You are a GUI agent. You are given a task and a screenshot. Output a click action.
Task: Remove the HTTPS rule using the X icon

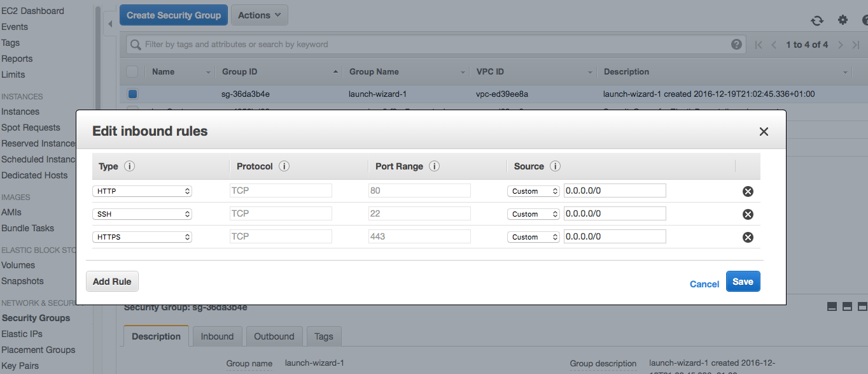click(748, 237)
